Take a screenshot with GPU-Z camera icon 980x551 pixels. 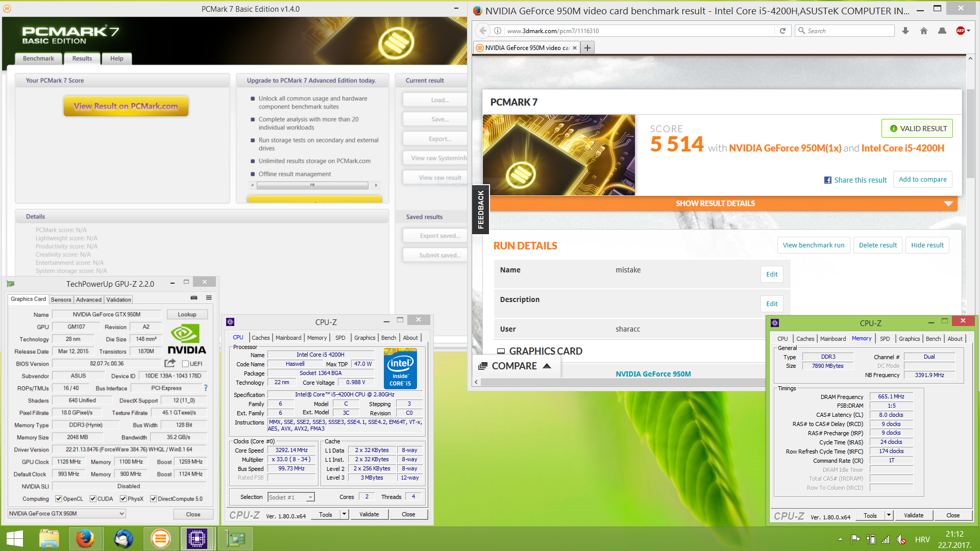tap(194, 297)
